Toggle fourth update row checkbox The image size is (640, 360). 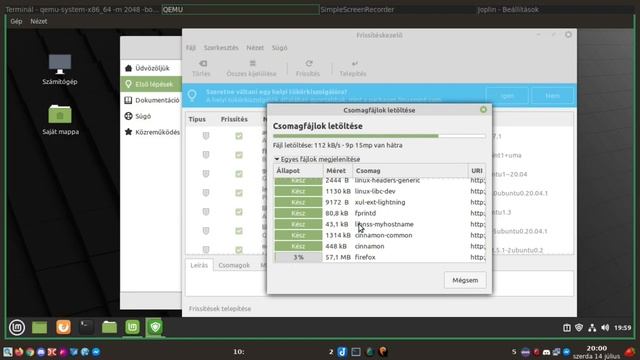click(239, 193)
